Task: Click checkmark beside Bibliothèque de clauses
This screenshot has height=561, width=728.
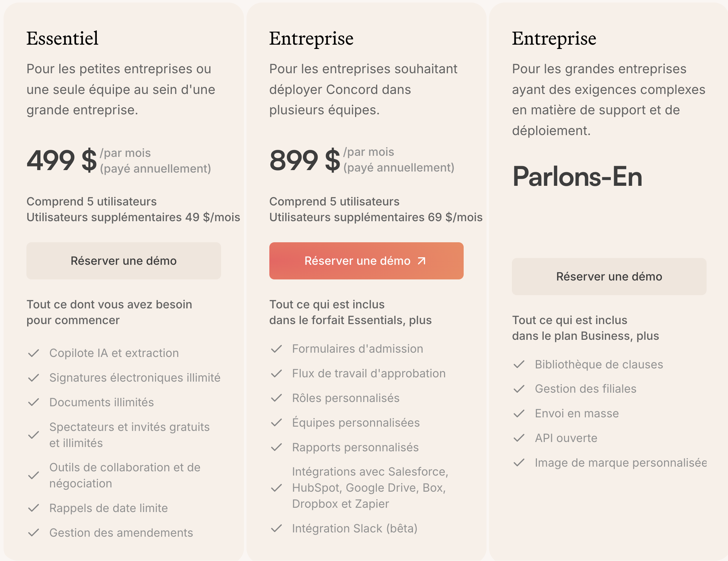Action: coord(519,364)
